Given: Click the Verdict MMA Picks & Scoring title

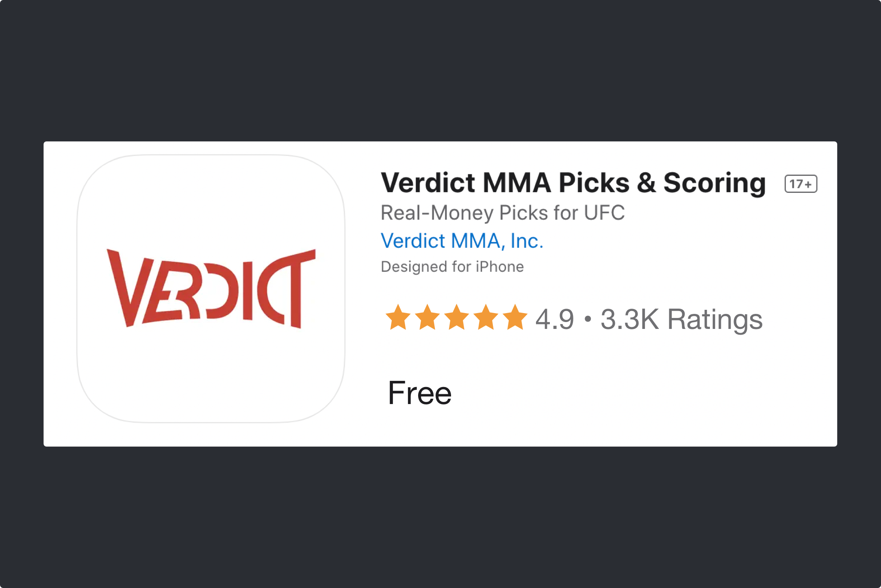Looking at the screenshot, I should (x=573, y=183).
